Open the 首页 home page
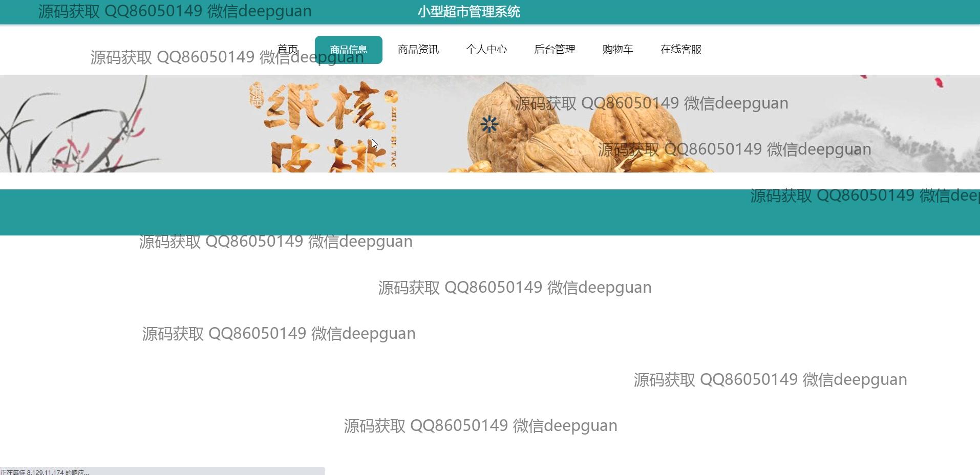The image size is (980, 475). point(287,49)
